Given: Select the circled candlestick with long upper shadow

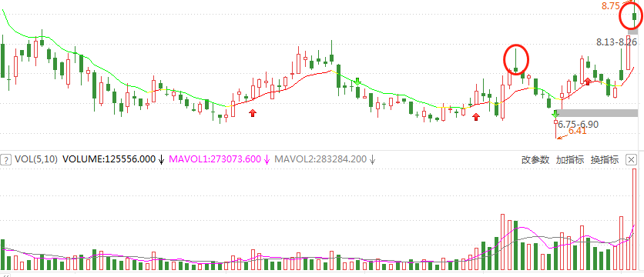Looking at the screenshot, I should pos(516,61).
